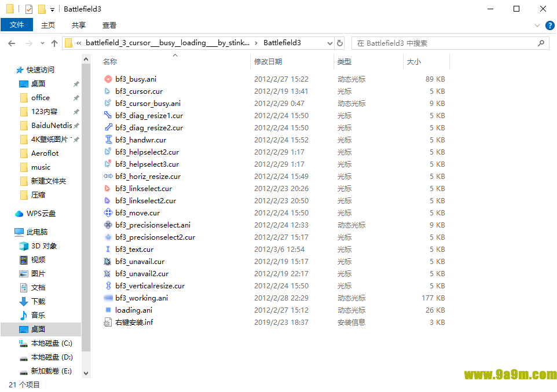Click the bf3_move.cur cursor icon

click(x=108, y=213)
